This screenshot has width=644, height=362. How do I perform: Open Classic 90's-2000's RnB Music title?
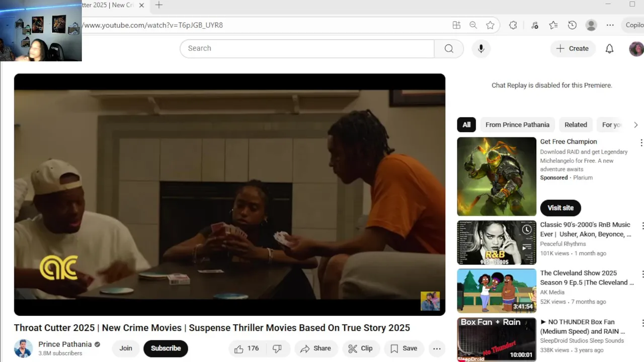tap(586, 229)
